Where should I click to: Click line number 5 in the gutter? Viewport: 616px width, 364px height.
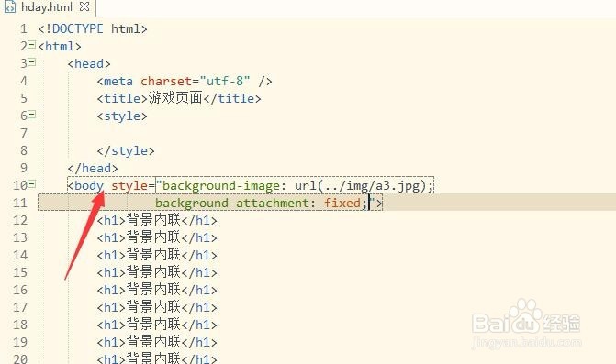[x=24, y=98]
